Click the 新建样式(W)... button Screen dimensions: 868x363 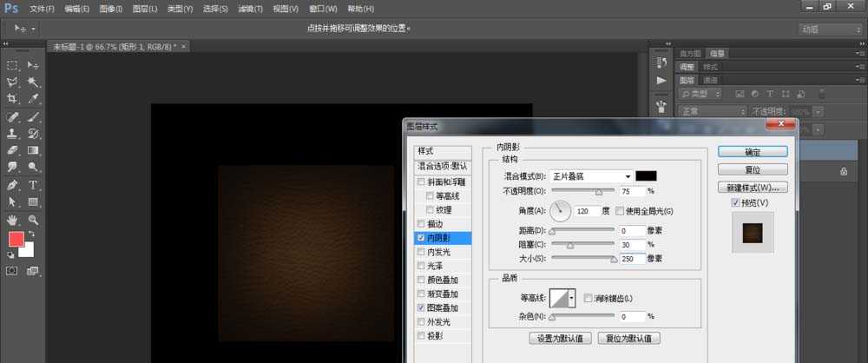(x=753, y=188)
